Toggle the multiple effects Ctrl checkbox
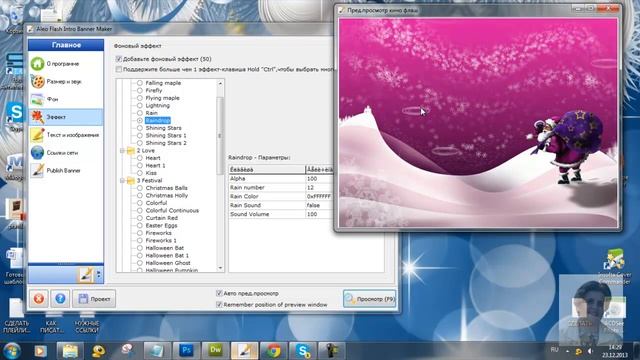The height and width of the screenshot is (360, 640). point(119,69)
